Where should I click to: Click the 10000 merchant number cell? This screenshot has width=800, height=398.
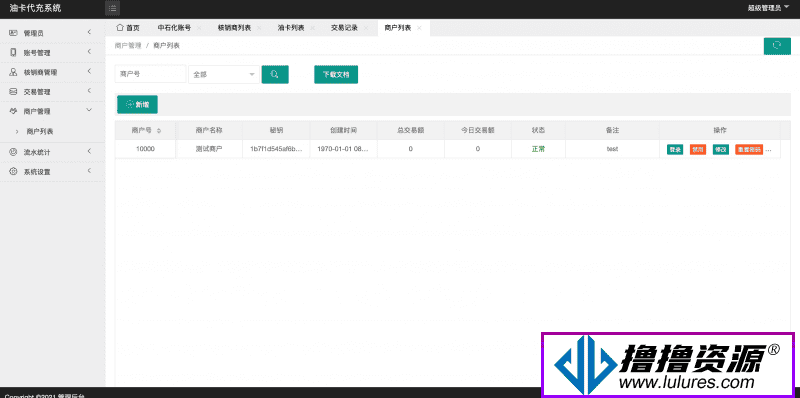pyautogui.click(x=145, y=150)
